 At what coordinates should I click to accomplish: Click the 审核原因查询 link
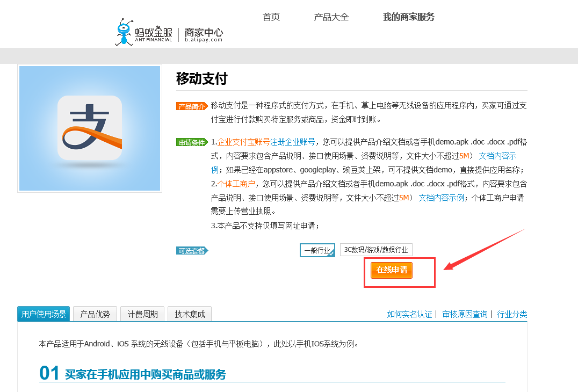coord(465,315)
